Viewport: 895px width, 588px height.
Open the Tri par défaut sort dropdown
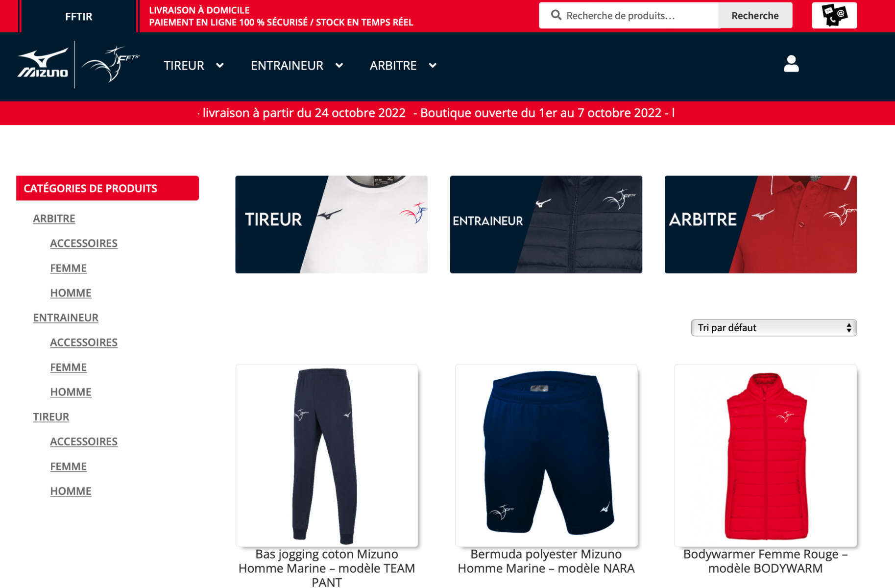(x=774, y=328)
